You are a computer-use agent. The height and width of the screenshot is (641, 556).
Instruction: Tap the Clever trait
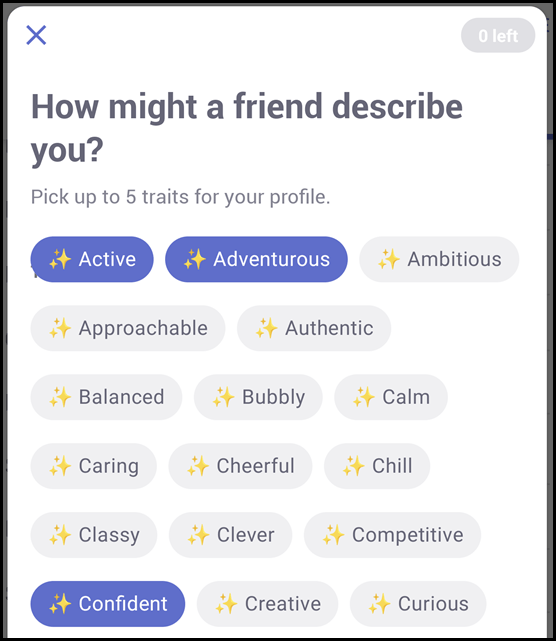[231, 535]
